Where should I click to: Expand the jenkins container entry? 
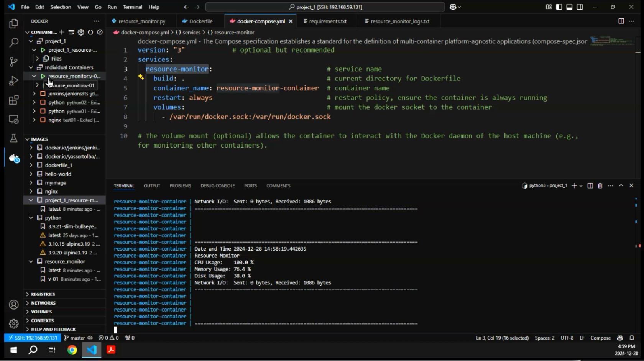pos(34,94)
